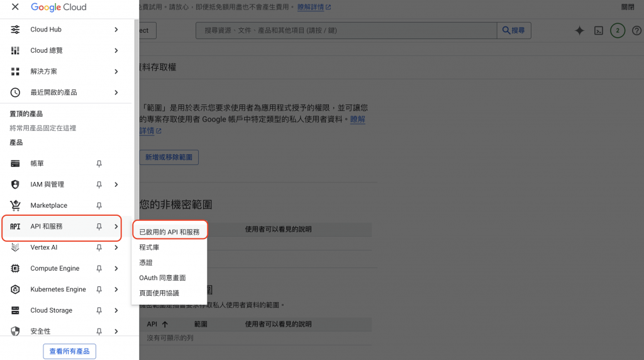Open Gemini sparkle icon in top bar
The height and width of the screenshot is (360, 644).
pyautogui.click(x=579, y=30)
